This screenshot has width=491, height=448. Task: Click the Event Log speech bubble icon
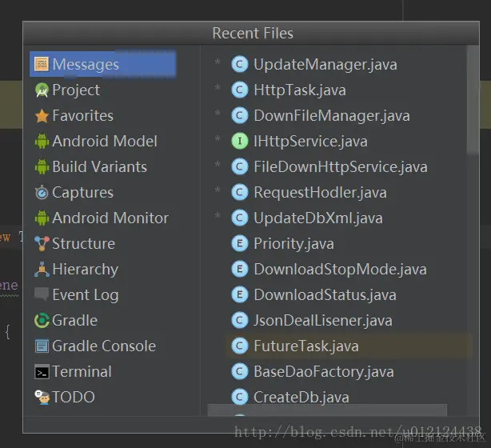42,294
